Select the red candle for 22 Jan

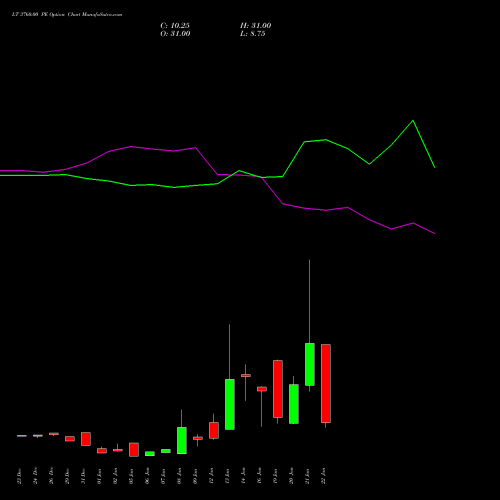[326, 383]
